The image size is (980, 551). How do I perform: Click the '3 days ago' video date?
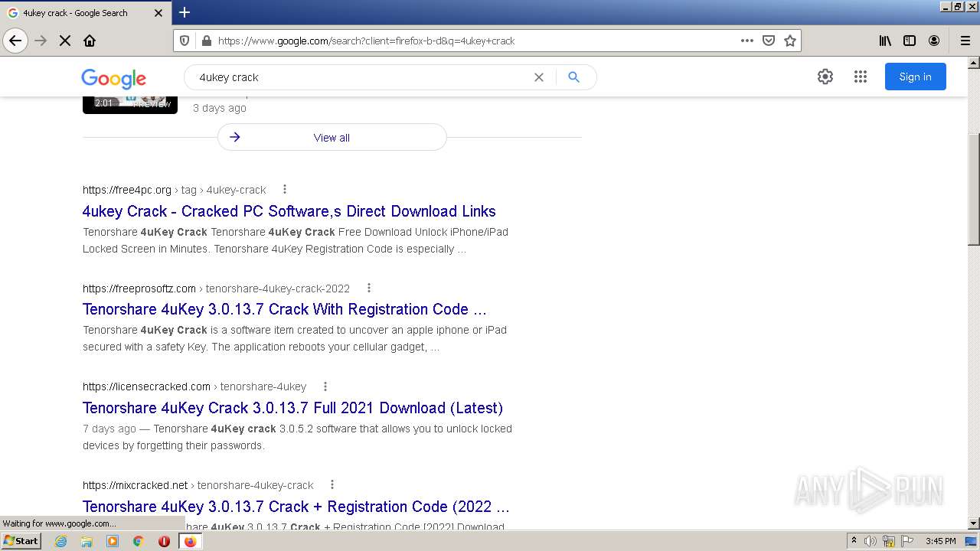click(x=220, y=108)
